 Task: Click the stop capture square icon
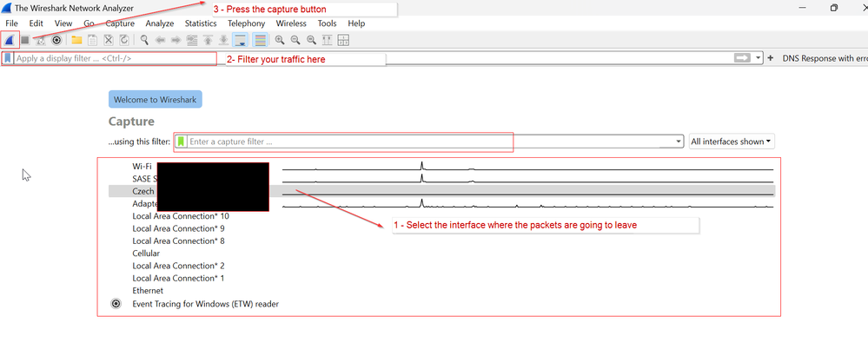point(25,40)
